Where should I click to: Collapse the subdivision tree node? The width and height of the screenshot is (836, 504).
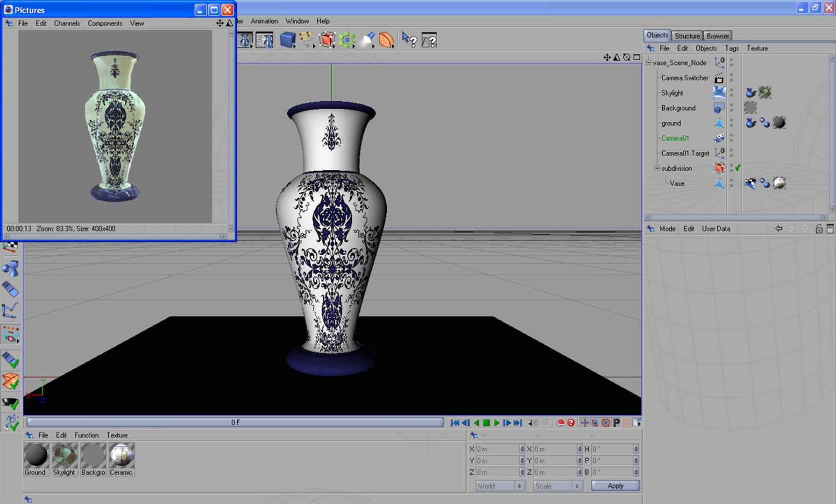click(657, 168)
